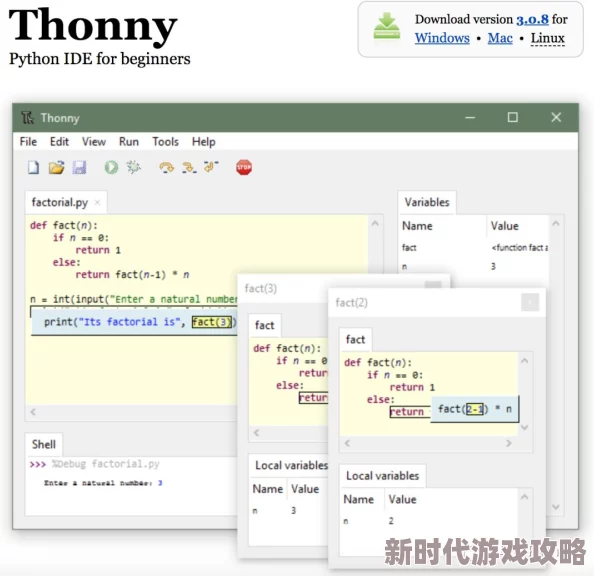This screenshot has width=594, height=576.
Task: Click the Step out debug icon
Action: [x=211, y=166]
